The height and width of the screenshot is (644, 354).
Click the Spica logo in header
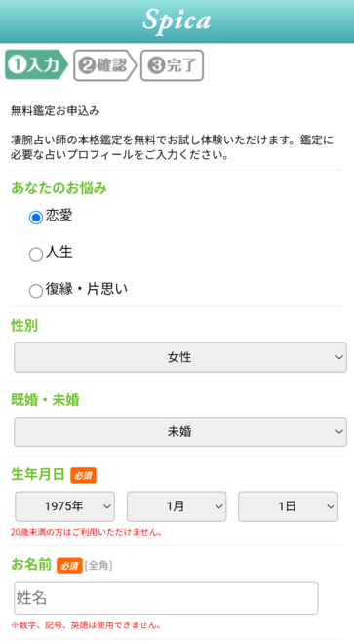click(x=177, y=20)
